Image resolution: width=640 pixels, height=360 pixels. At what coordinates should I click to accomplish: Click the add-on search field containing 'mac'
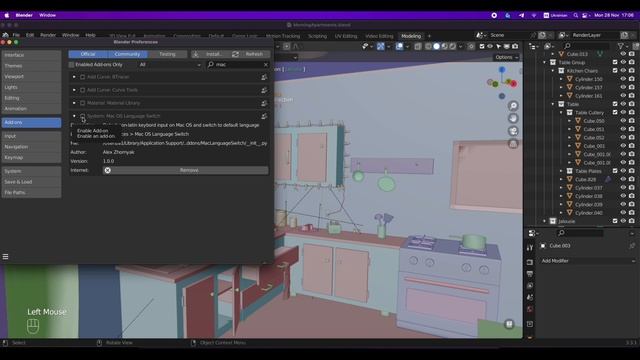click(x=237, y=64)
